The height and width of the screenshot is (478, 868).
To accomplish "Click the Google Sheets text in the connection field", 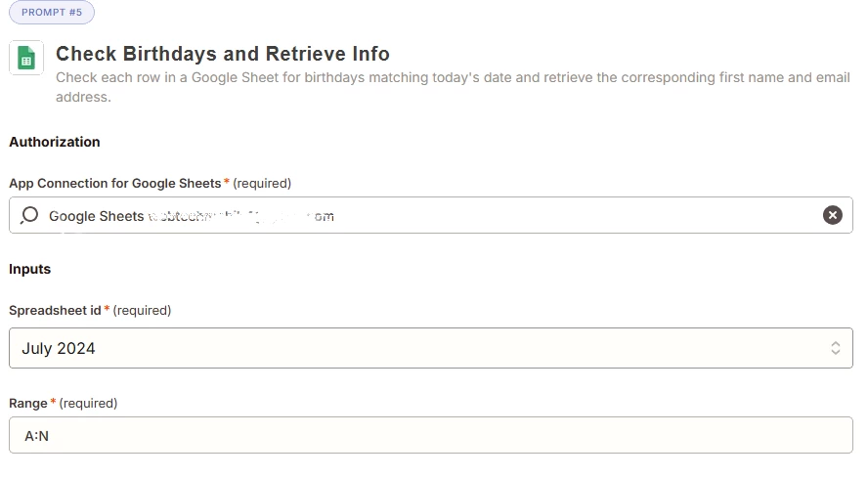I will (97, 216).
